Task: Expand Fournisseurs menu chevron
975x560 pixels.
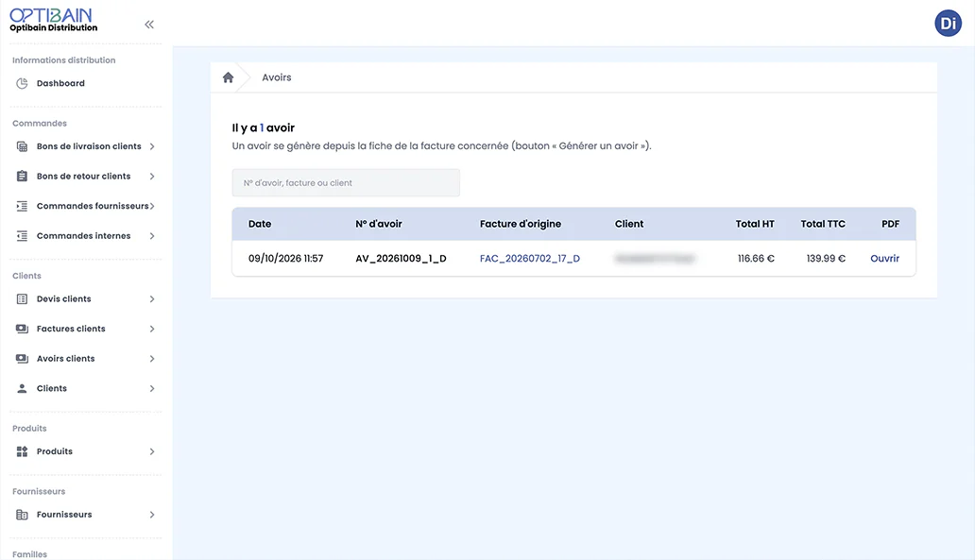Action: [152, 515]
